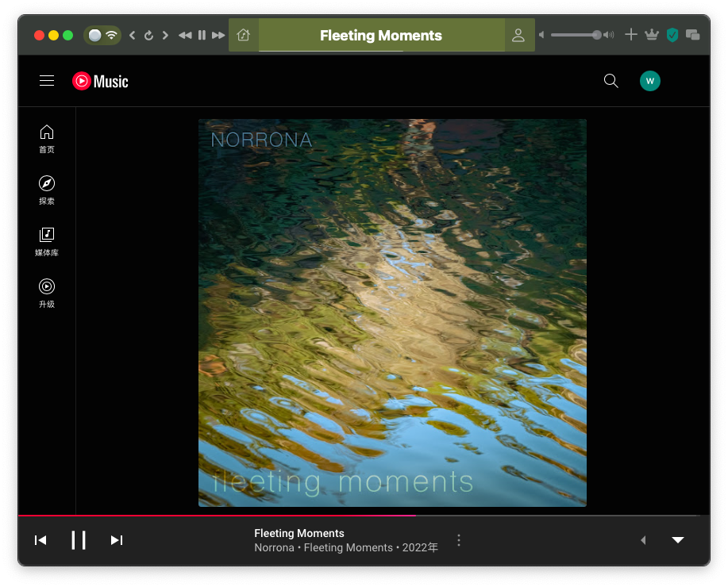Skip to the previous track
The width and height of the screenshot is (728, 587).
(40, 540)
